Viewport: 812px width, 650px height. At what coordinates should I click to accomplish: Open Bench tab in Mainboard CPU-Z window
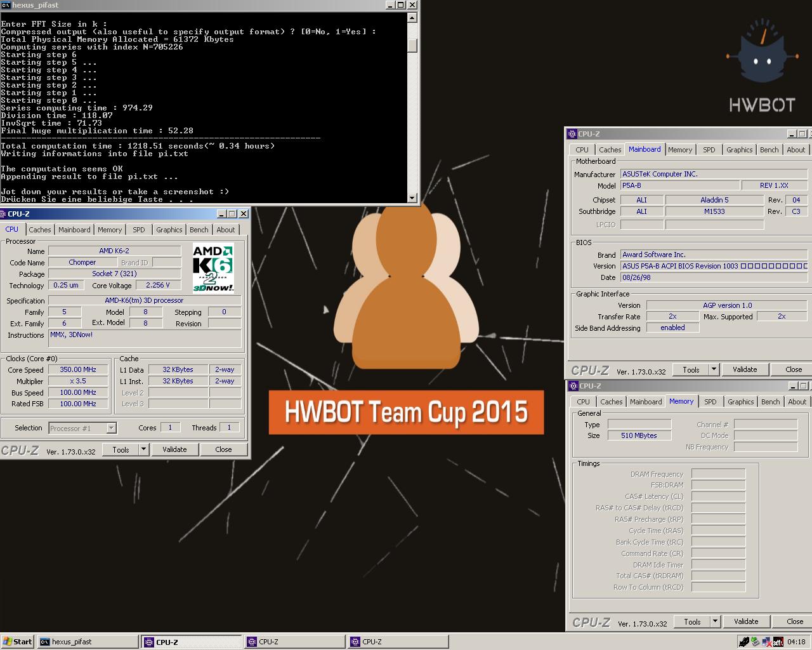coord(769,150)
